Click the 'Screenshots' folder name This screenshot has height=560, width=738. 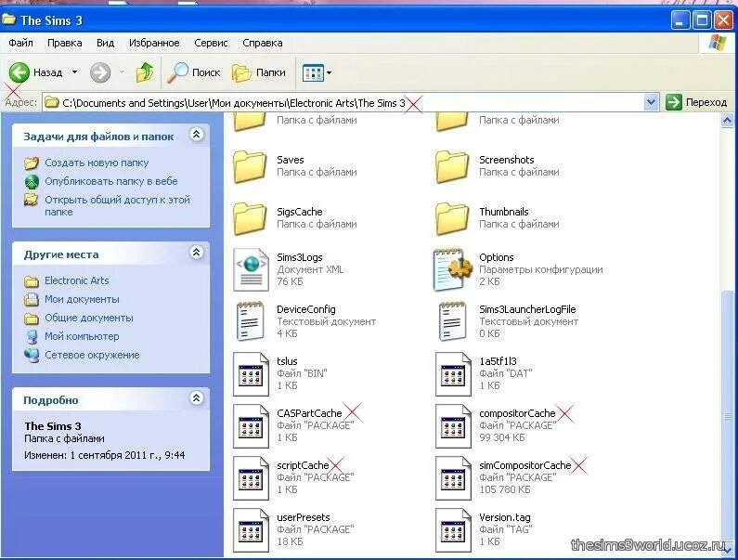(x=507, y=160)
